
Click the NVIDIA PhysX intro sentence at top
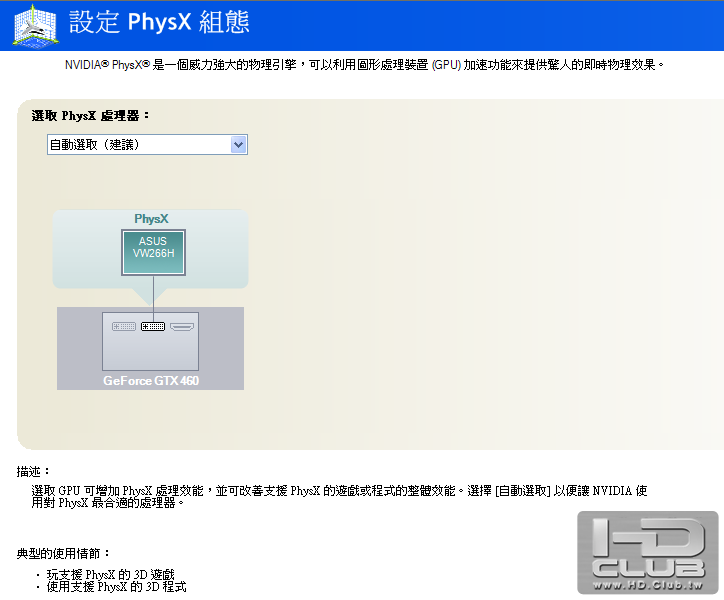[364, 65]
